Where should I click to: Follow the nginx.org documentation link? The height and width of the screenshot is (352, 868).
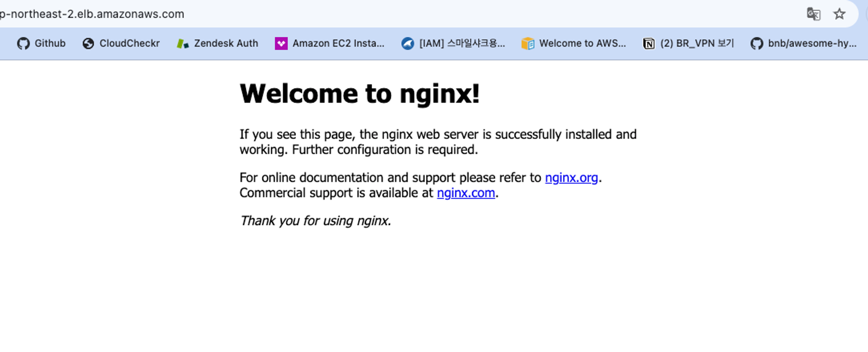[572, 178]
